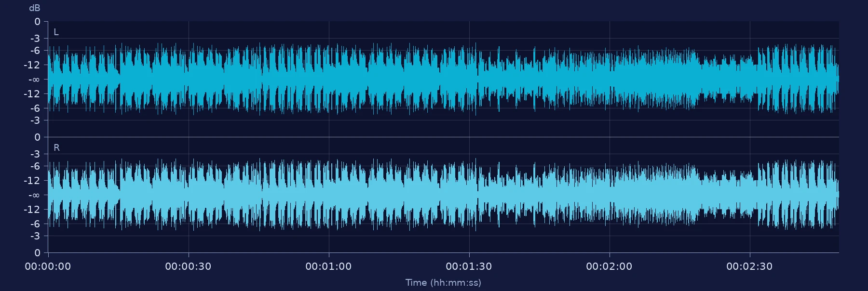Click the -∞ center label in left channel
The image size is (868, 291).
pos(34,79)
